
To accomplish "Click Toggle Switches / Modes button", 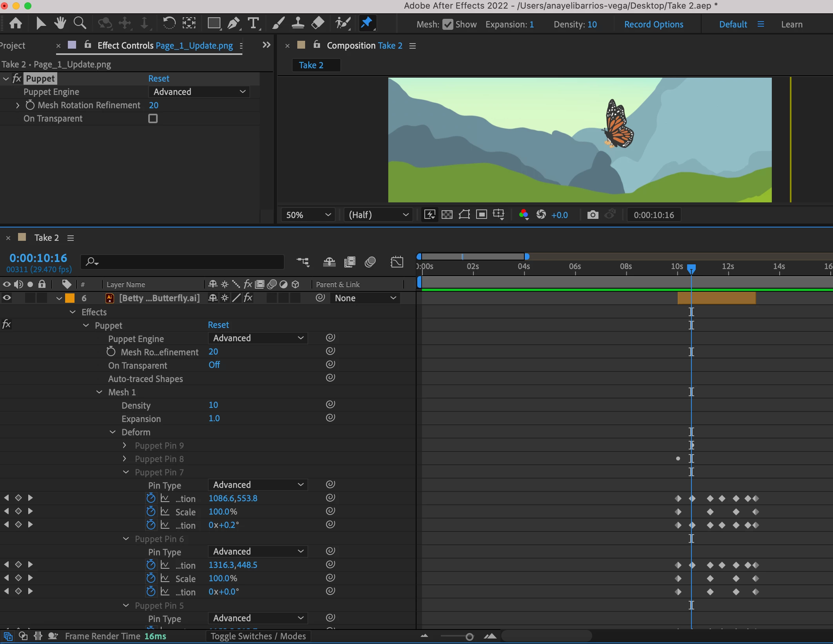I will pyautogui.click(x=258, y=636).
